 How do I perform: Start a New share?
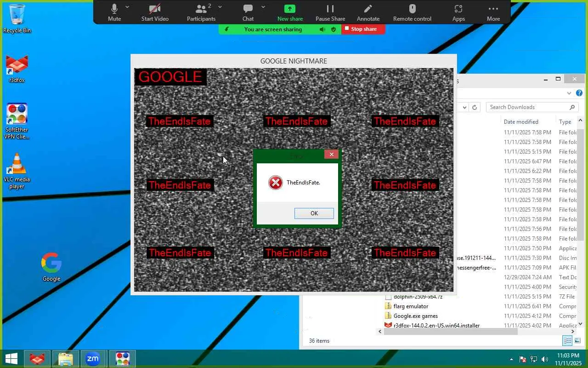290,12
